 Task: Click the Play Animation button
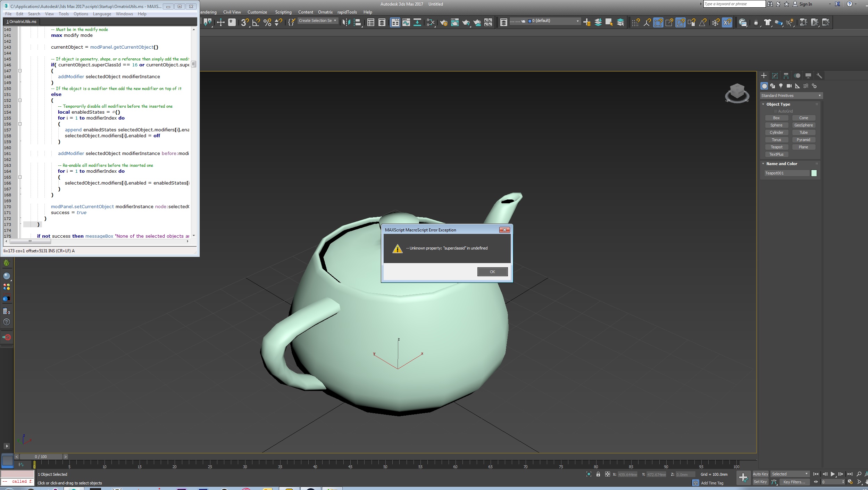point(833,474)
